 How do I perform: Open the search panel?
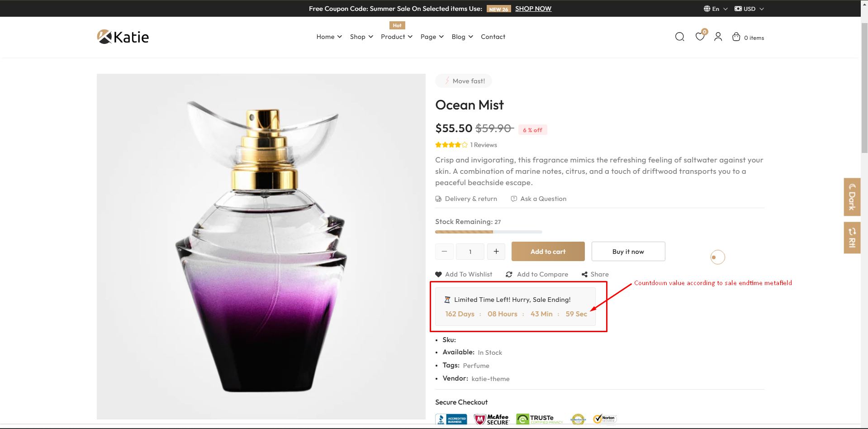tap(679, 37)
